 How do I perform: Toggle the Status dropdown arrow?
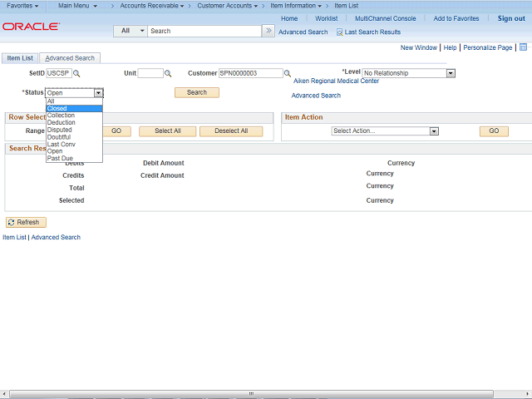click(x=98, y=92)
